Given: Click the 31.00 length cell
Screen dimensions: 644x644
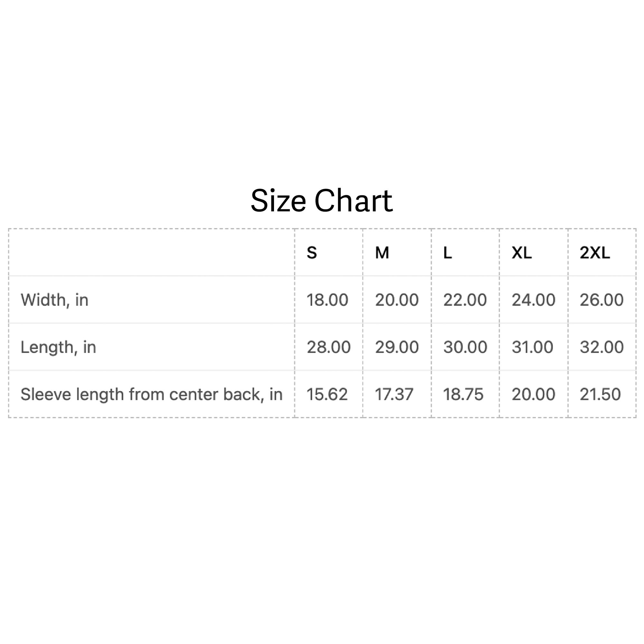Looking at the screenshot, I should 532,347.
